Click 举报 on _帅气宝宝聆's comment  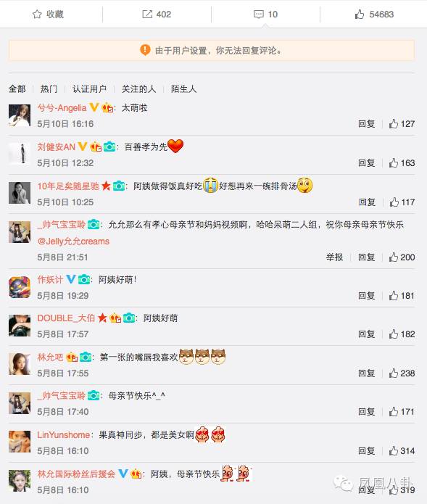pyautogui.click(x=334, y=257)
